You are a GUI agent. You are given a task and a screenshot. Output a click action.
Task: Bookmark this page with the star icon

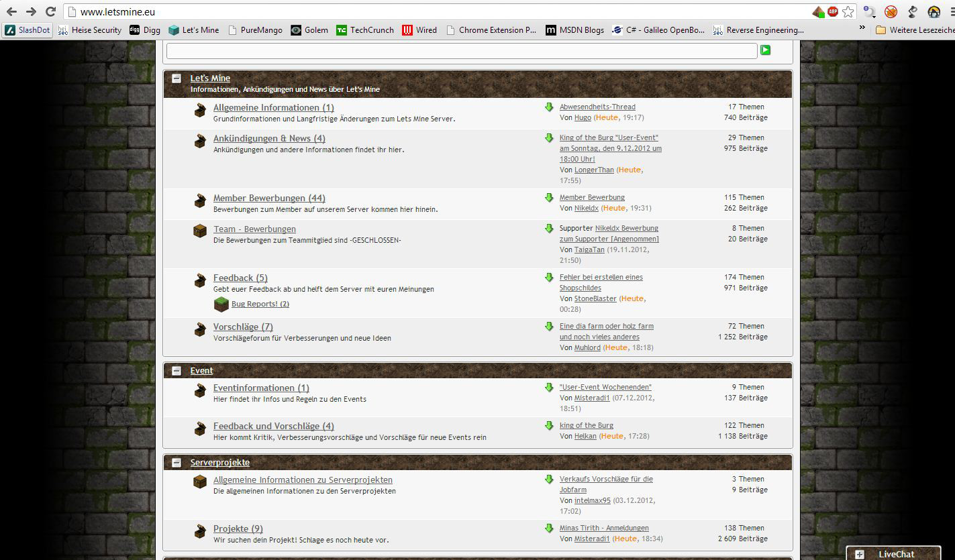point(848,11)
